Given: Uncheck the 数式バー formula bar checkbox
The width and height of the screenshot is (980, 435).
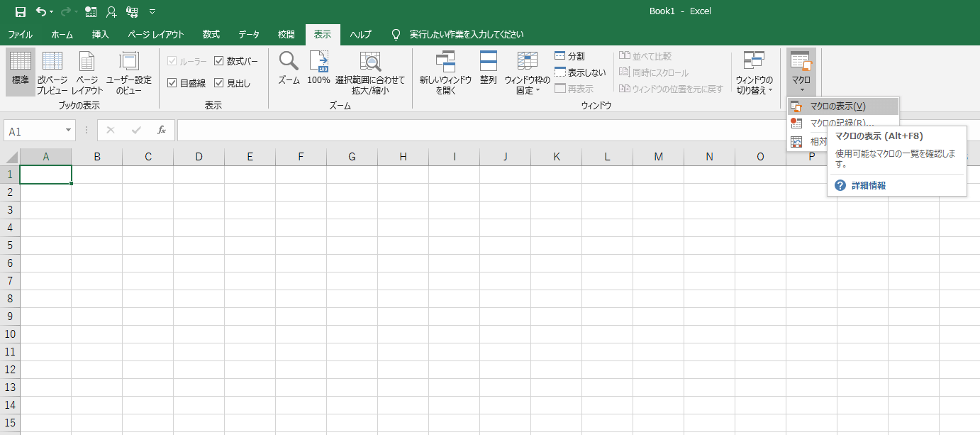Looking at the screenshot, I should click(219, 62).
